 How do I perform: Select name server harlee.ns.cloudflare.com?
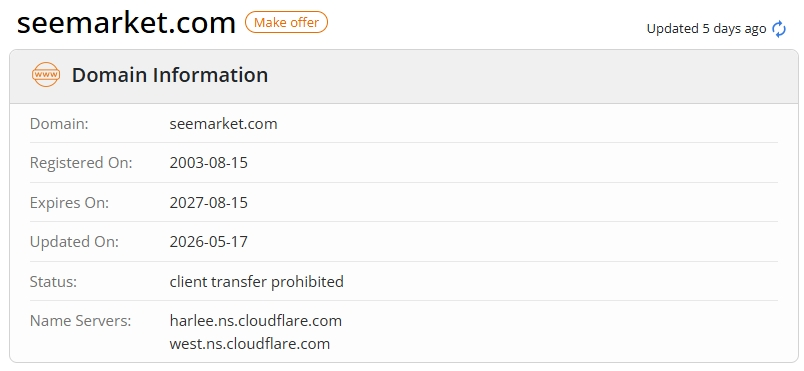pos(256,321)
